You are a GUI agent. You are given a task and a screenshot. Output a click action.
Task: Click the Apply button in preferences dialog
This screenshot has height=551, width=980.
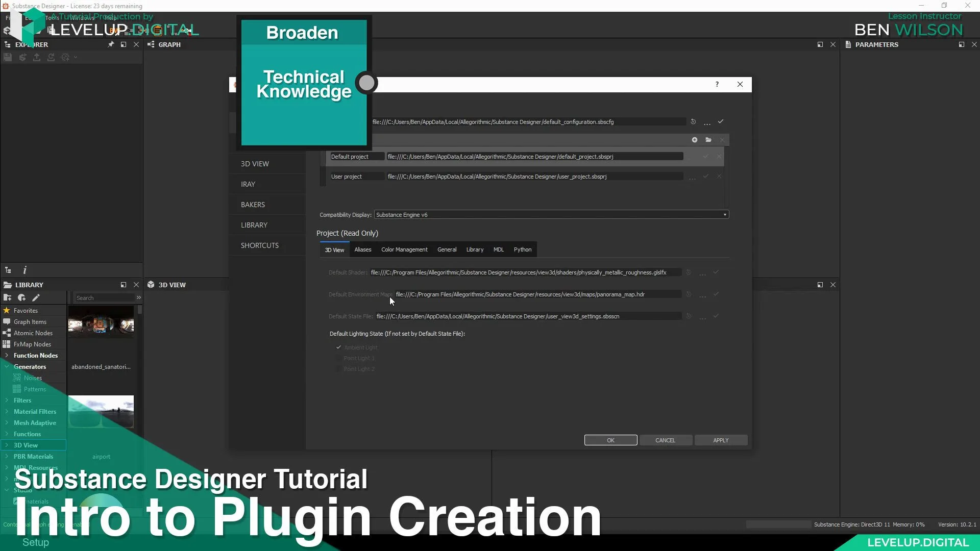721,439
